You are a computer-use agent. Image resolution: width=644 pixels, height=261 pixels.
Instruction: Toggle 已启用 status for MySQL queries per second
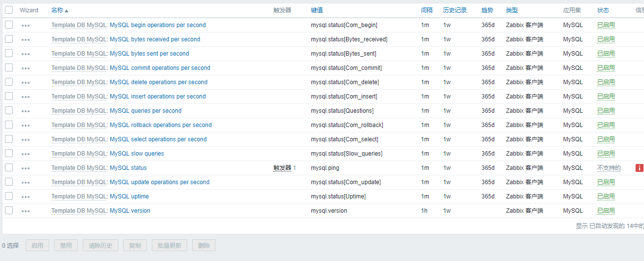click(x=606, y=111)
